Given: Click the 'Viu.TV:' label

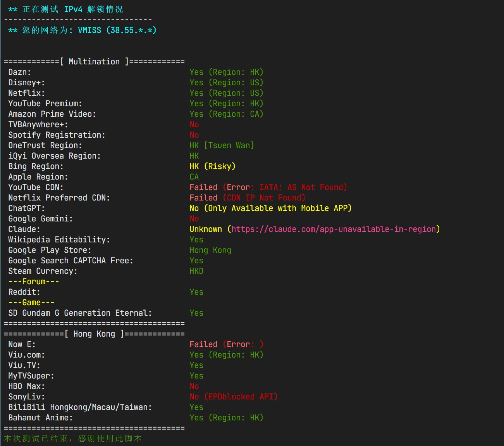Looking at the screenshot, I should (24, 365).
